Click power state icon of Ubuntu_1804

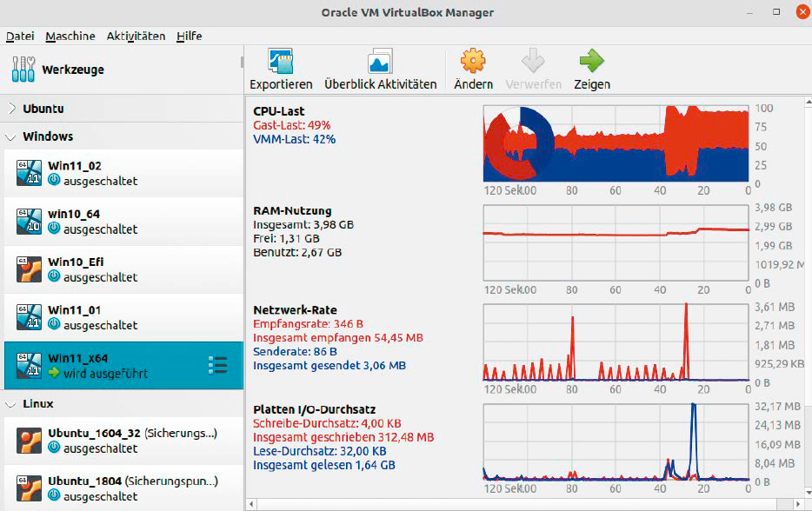click(x=54, y=496)
